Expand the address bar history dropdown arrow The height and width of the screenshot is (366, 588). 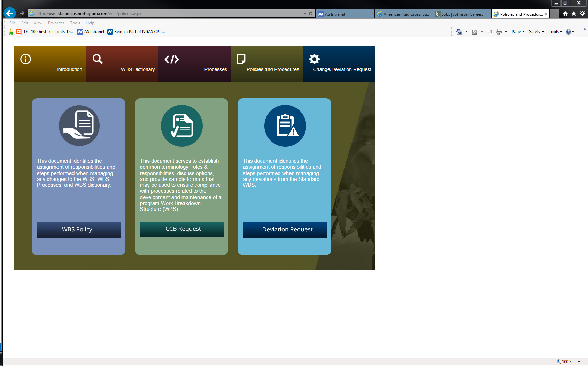pos(305,14)
